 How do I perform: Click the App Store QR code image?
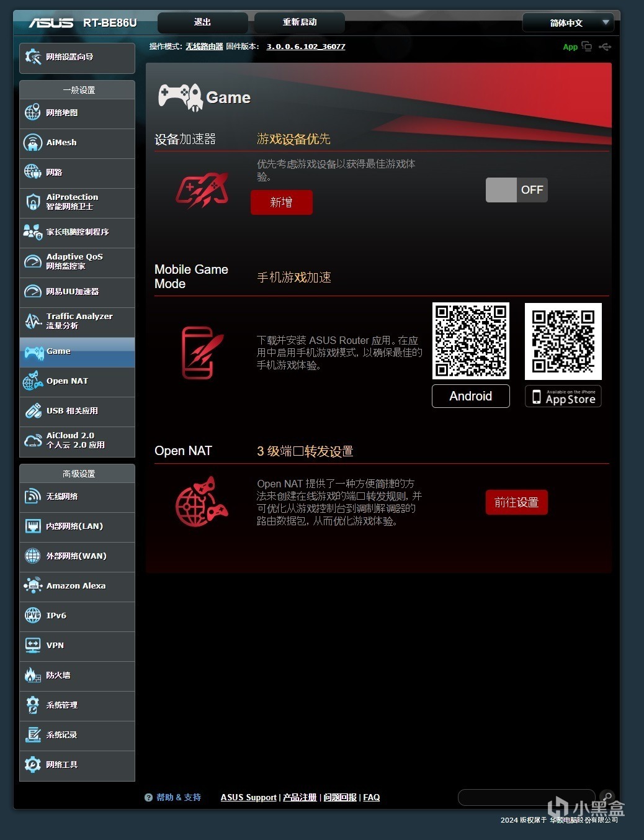pyautogui.click(x=563, y=341)
